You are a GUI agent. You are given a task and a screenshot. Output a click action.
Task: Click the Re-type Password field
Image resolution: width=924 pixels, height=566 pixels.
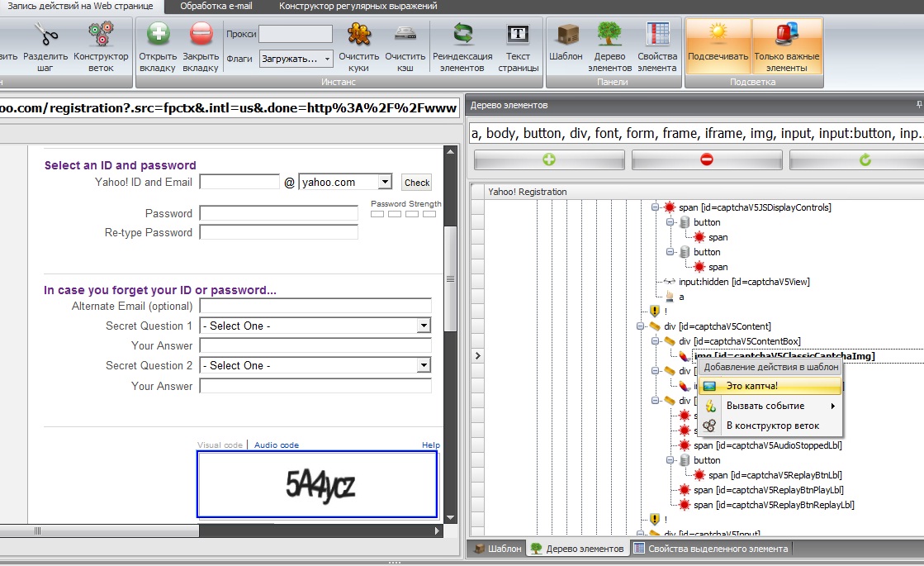coord(279,232)
